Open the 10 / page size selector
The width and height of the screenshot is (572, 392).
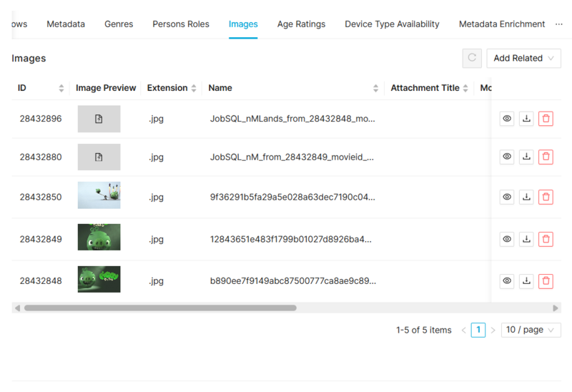[531, 330]
